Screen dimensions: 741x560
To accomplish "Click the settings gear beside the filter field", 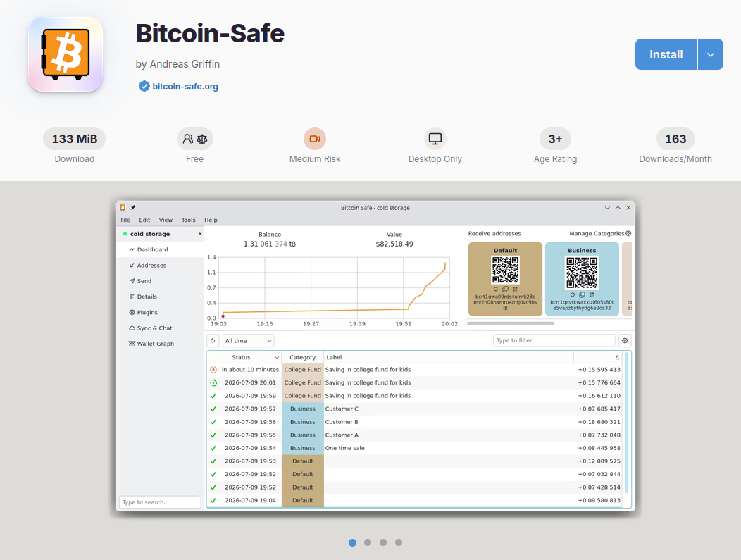I will (625, 340).
